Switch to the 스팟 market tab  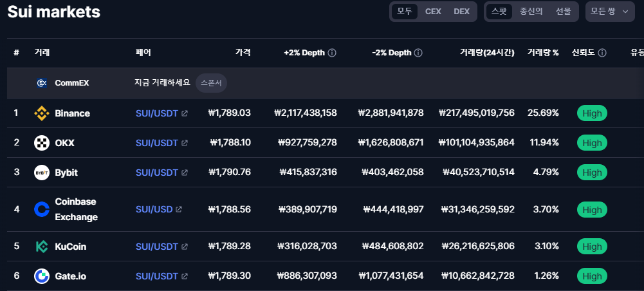click(x=499, y=12)
